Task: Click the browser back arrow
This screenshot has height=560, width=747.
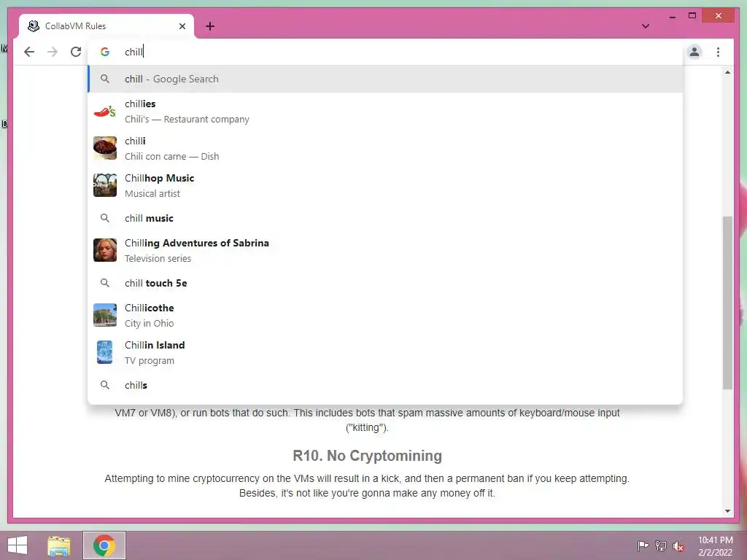Action: pyautogui.click(x=29, y=52)
